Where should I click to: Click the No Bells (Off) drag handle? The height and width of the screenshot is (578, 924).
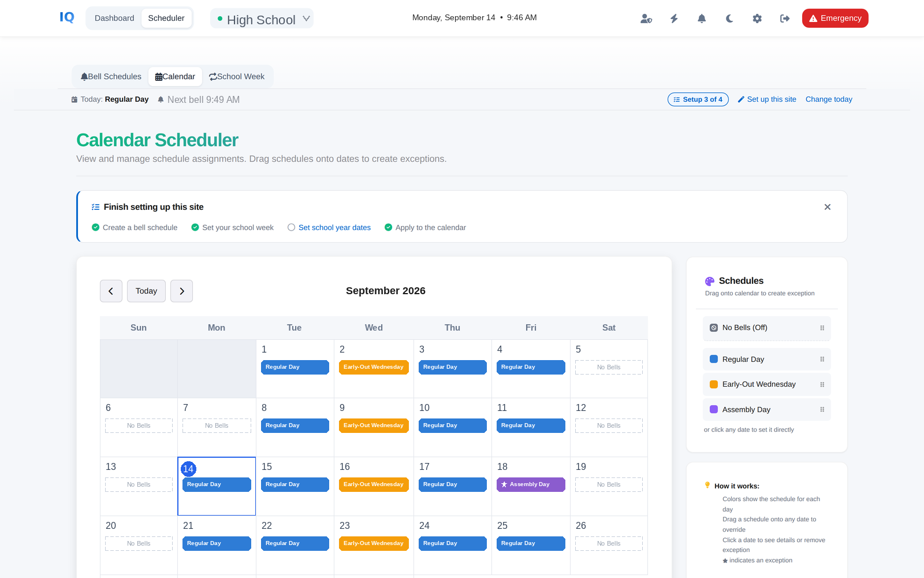822,328
